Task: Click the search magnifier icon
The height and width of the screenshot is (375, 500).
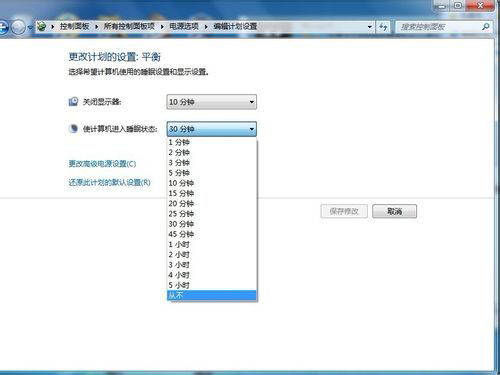Action: click(x=486, y=27)
